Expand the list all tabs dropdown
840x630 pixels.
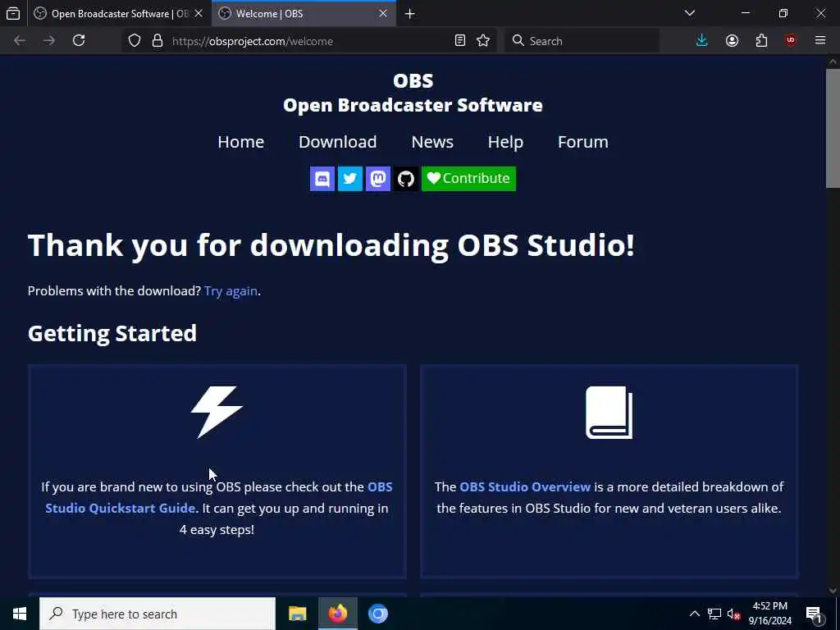tap(690, 13)
